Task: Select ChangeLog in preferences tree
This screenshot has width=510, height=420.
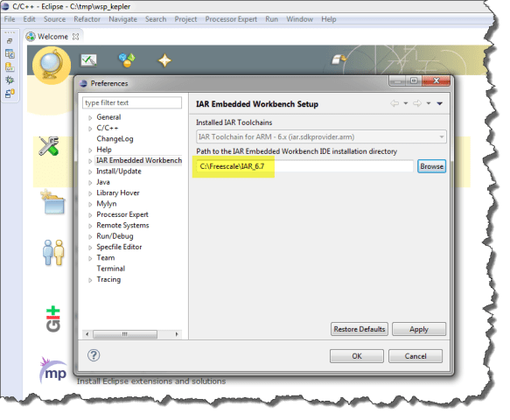Action: pos(115,139)
